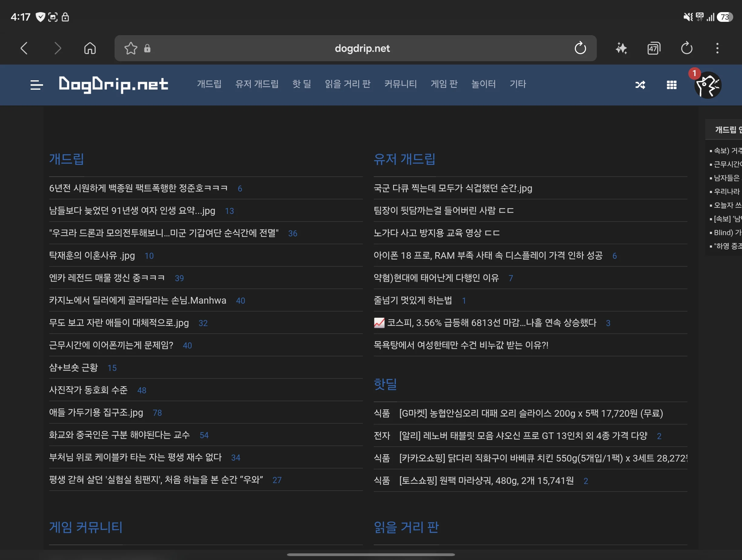Open post 샴+브숏 근황
This screenshot has height=560, width=742.
tap(73, 368)
